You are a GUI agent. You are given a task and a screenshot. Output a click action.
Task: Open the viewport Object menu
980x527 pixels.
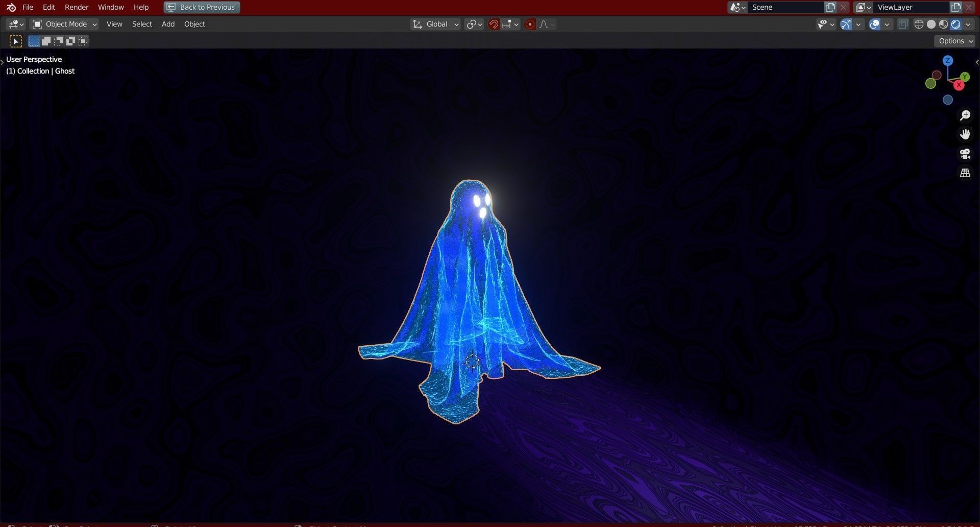click(194, 24)
